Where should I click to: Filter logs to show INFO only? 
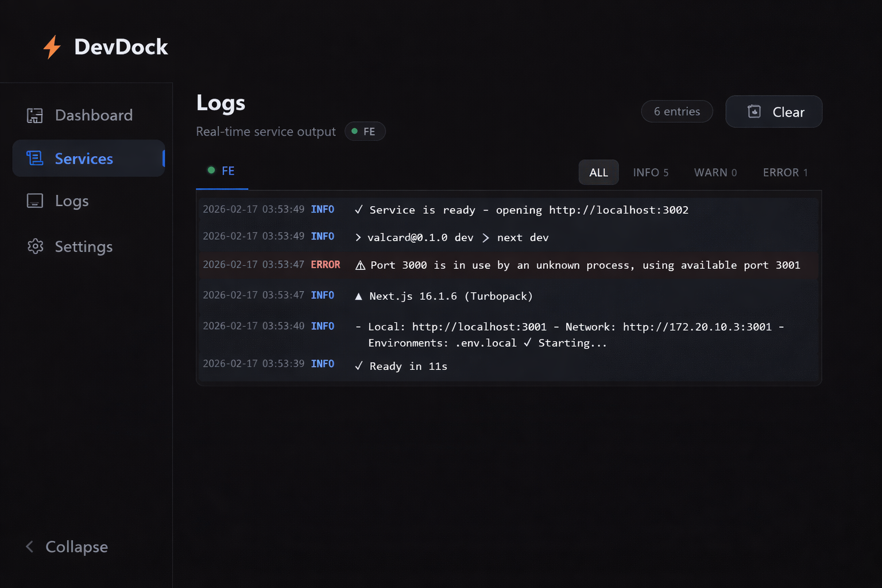point(650,172)
